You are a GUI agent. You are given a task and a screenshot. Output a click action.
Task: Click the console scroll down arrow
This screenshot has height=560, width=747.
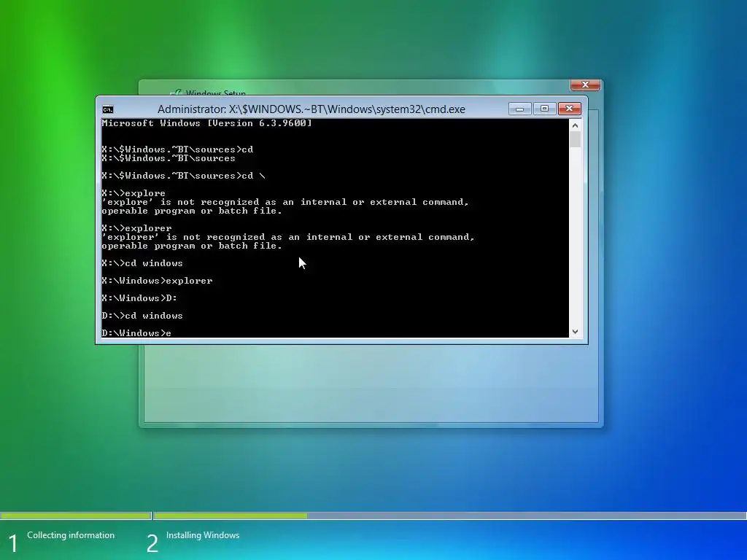tap(575, 332)
